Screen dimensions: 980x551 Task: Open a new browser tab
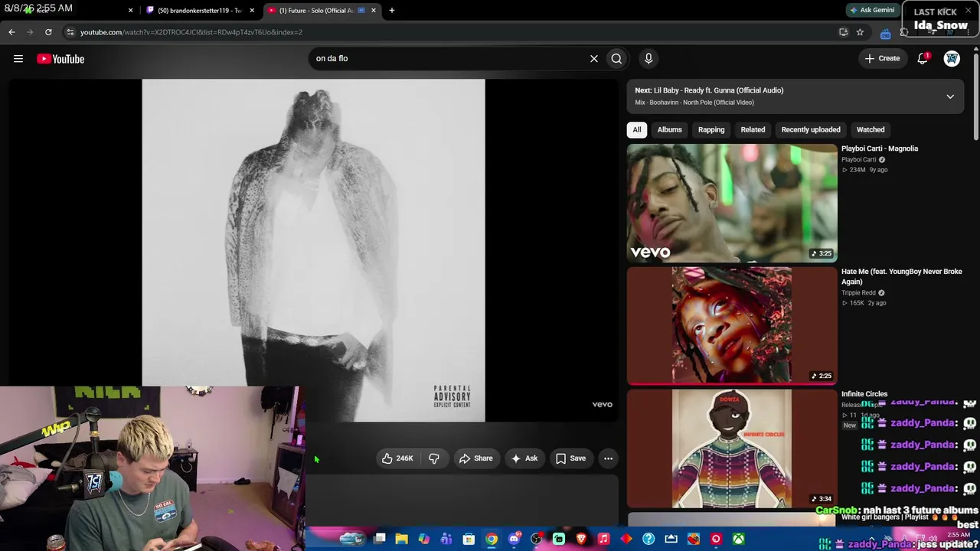coord(391,10)
